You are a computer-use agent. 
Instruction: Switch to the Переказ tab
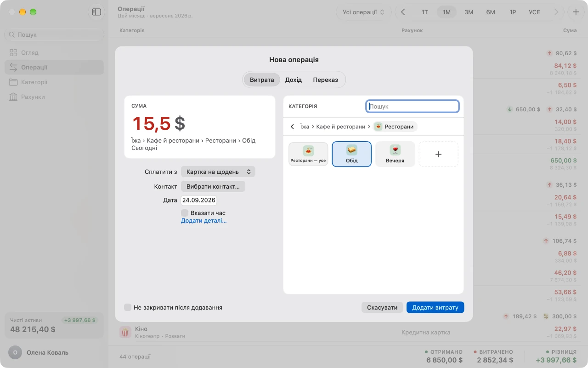tap(326, 80)
